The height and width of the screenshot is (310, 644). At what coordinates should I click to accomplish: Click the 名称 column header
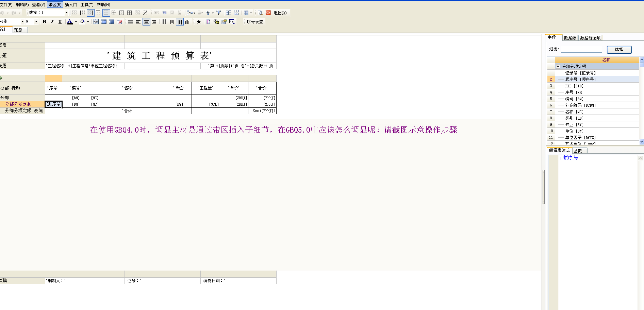coord(597,60)
